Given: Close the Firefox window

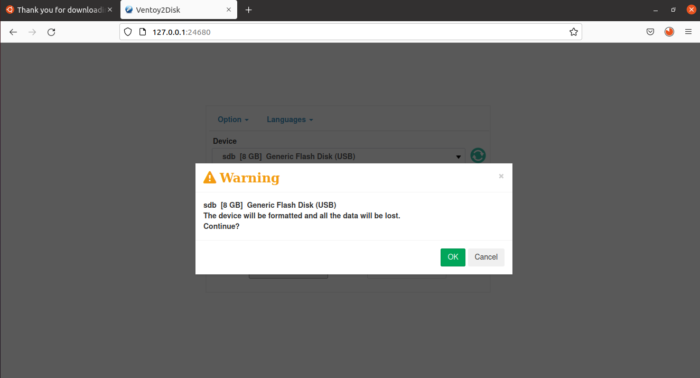Looking at the screenshot, I should coord(691,10).
